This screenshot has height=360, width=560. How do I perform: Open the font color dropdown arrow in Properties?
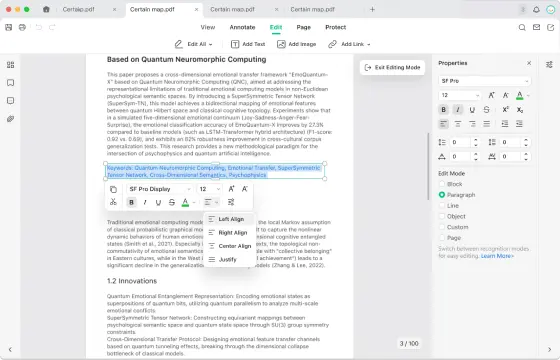528,95
